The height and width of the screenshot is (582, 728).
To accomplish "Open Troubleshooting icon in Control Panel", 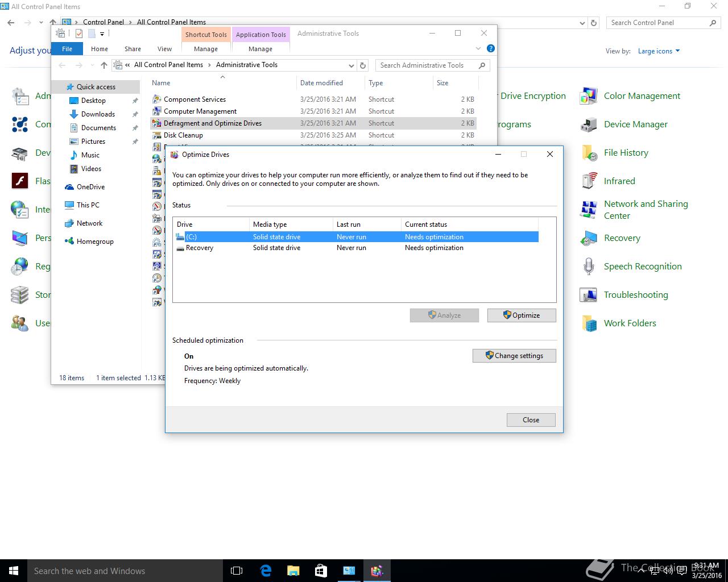I will click(589, 295).
